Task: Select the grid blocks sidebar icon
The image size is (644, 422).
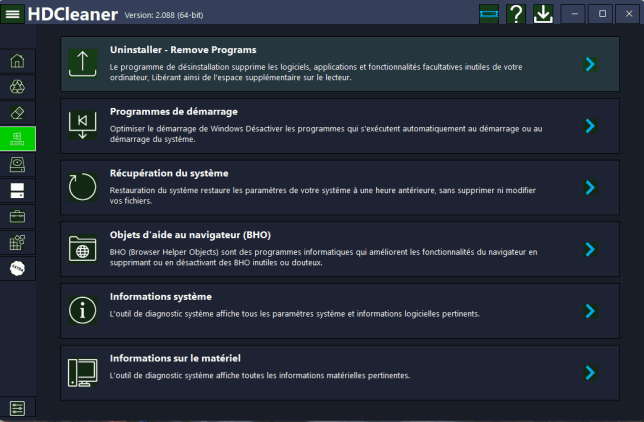Action: (18, 242)
